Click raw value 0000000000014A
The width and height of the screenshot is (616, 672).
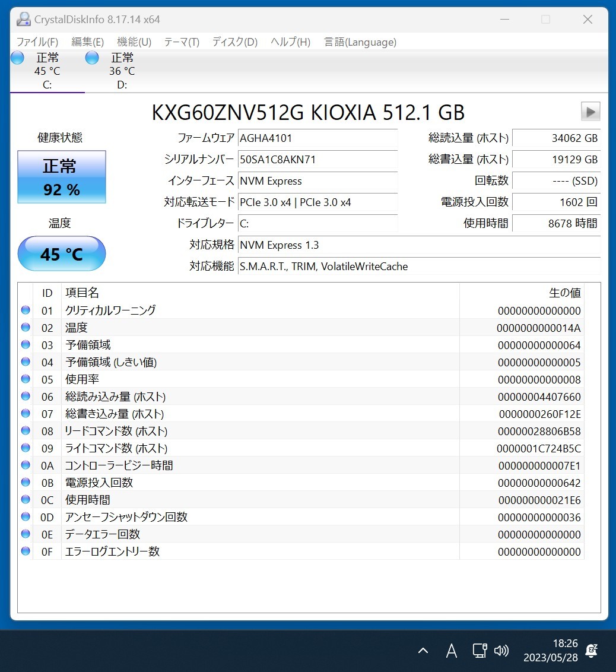(x=538, y=328)
